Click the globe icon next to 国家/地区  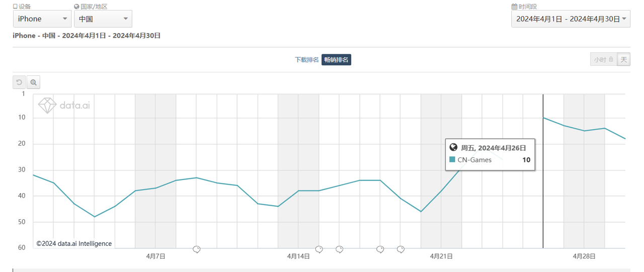[76, 7]
